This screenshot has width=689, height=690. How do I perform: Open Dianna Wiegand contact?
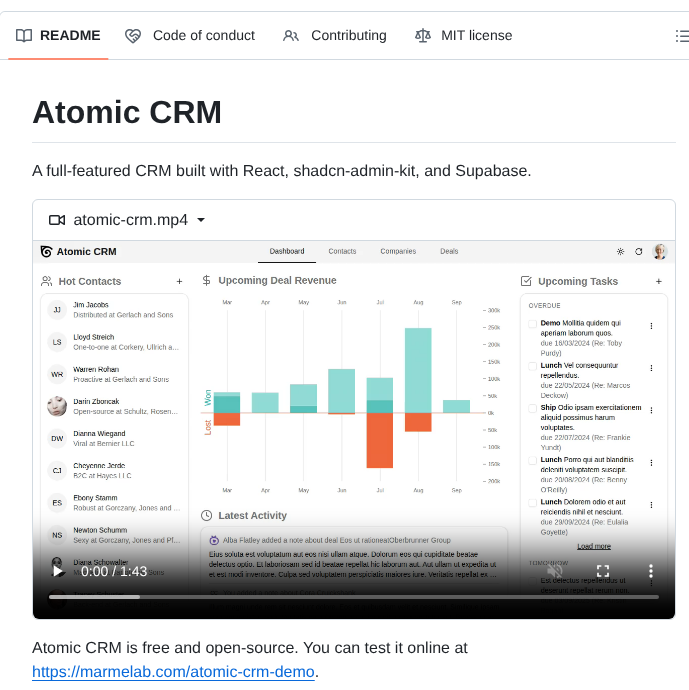pyautogui.click(x=114, y=438)
